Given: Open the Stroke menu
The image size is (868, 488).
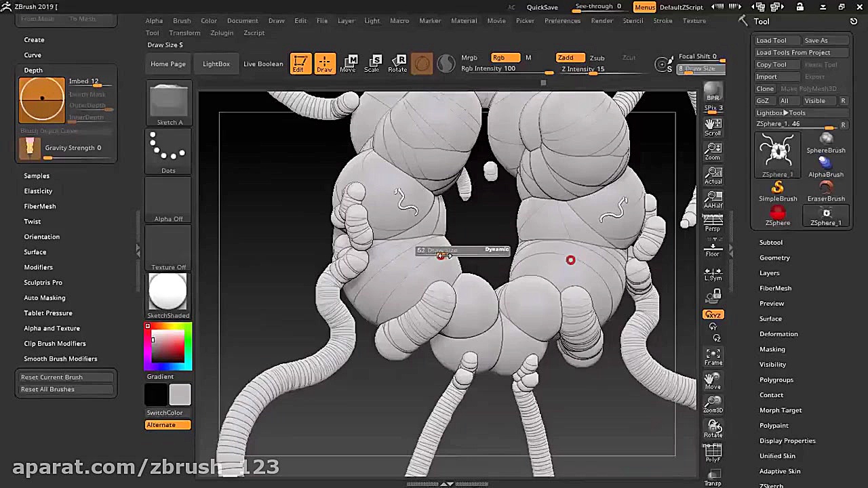Looking at the screenshot, I should coord(663,20).
